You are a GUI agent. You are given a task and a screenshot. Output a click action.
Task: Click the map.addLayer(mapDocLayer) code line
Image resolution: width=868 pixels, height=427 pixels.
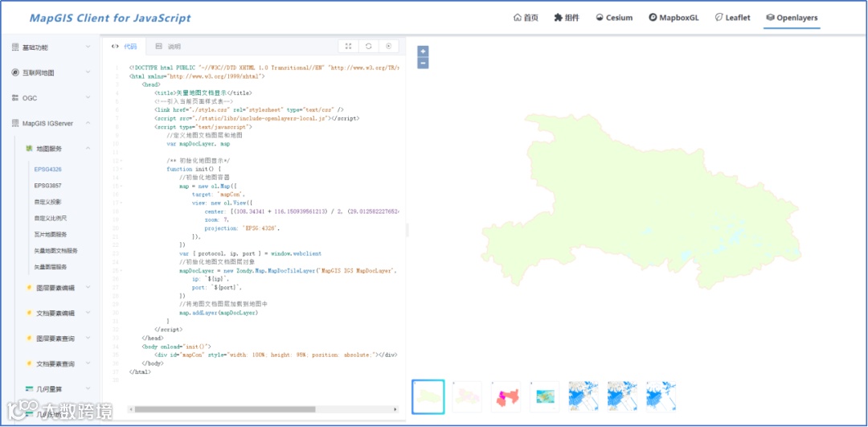219,313
